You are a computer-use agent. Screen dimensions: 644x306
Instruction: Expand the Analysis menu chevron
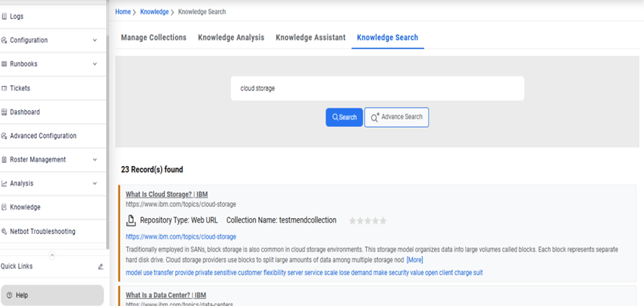[x=95, y=183]
